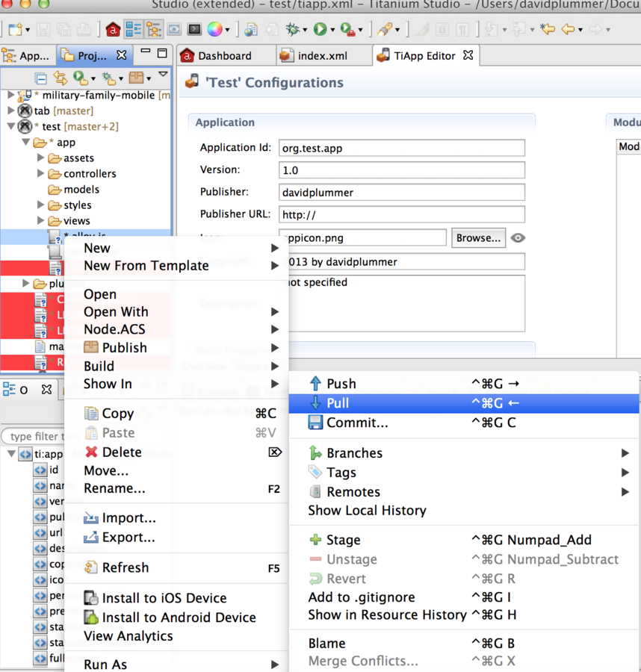Click the green bug Debug icon

click(x=293, y=30)
